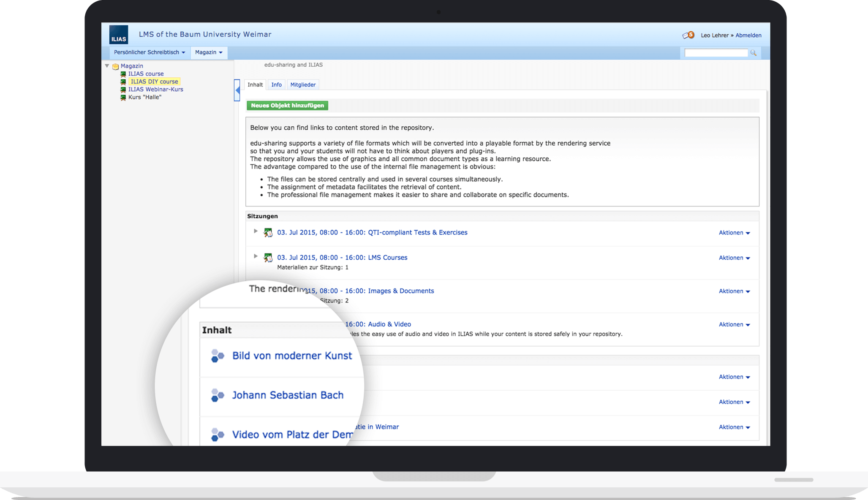Click the edu-sharing node icon next to Video vom Platz der Dem
The height and width of the screenshot is (500, 868).
pos(217,435)
